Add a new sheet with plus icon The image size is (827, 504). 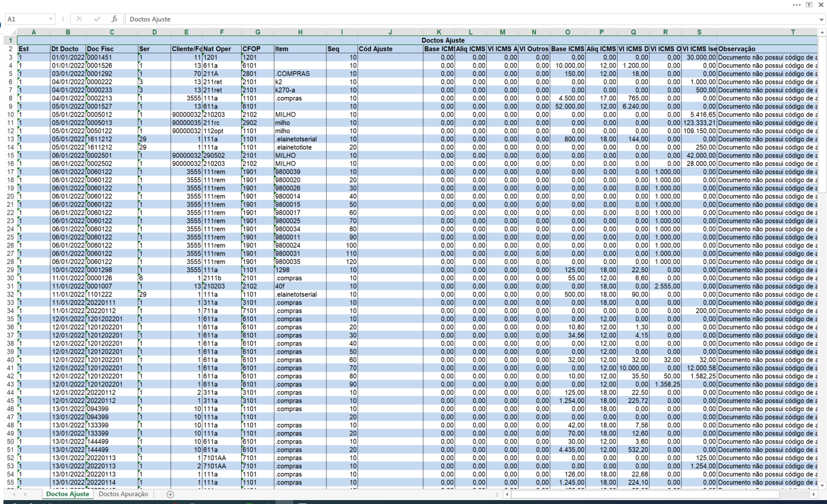pos(170,494)
